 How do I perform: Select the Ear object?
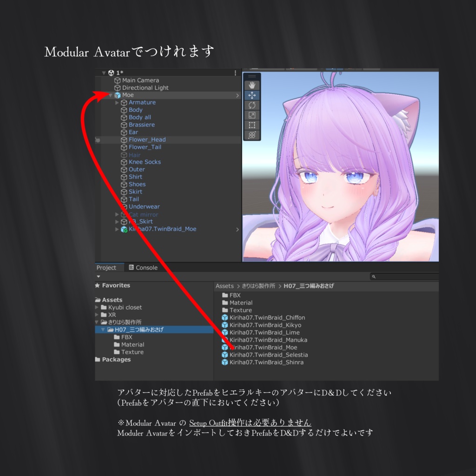(133, 132)
